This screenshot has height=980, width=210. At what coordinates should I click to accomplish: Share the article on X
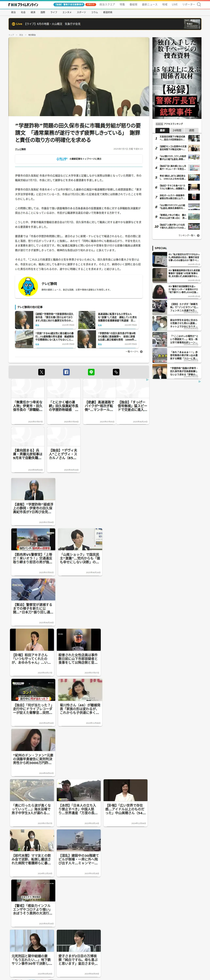point(42,372)
